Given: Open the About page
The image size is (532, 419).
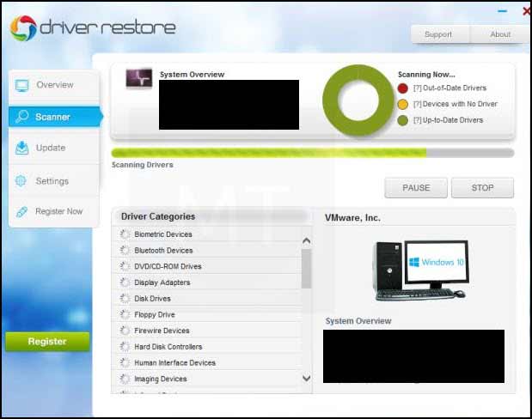Looking at the screenshot, I should click(x=499, y=34).
